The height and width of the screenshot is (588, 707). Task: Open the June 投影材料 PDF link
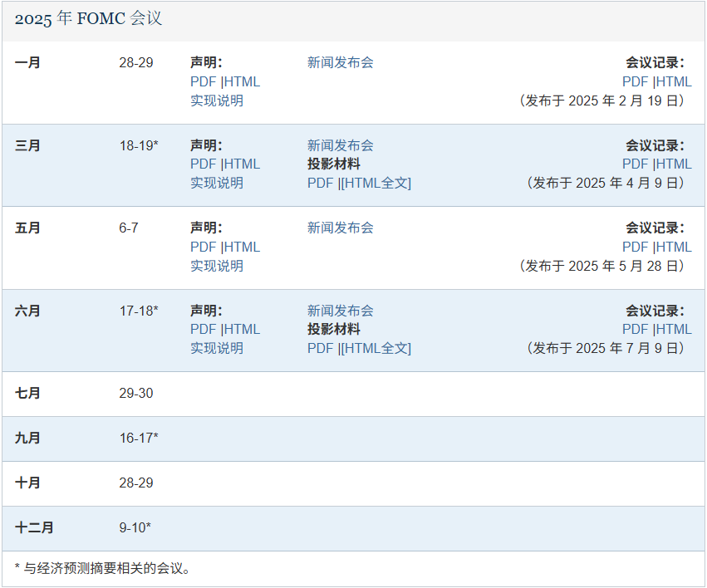(x=321, y=348)
